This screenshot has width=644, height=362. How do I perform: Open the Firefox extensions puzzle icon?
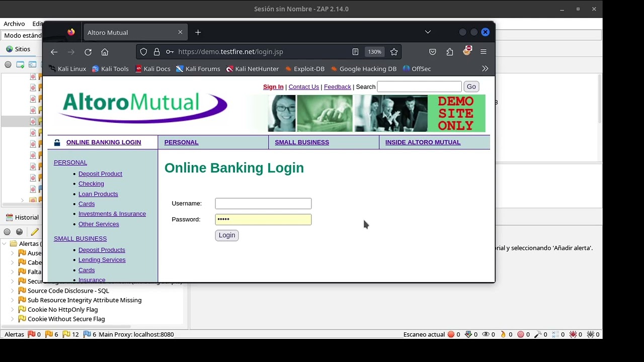450,52
